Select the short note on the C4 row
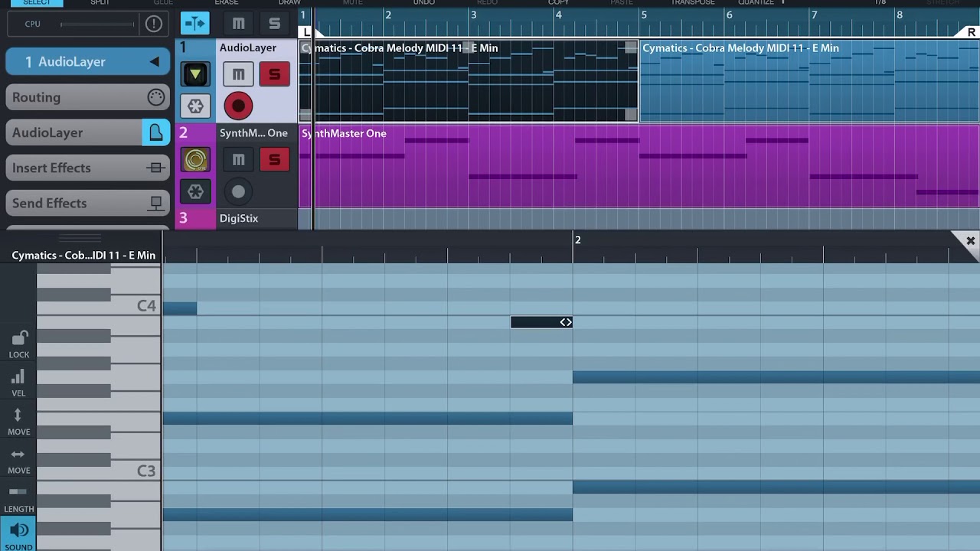Image resolution: width=980 pixels, height=551 pixels. click(x=180, y=308)
